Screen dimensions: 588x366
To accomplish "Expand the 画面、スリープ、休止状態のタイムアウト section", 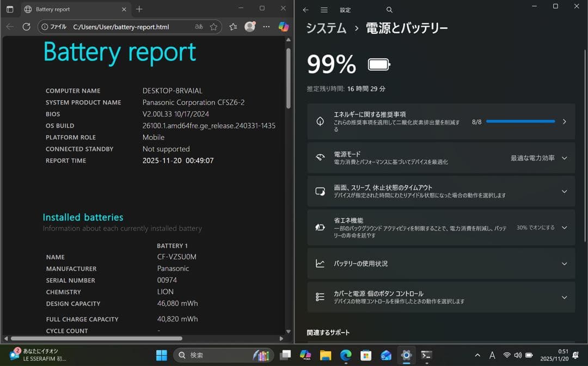I will [x=565, y=191].
